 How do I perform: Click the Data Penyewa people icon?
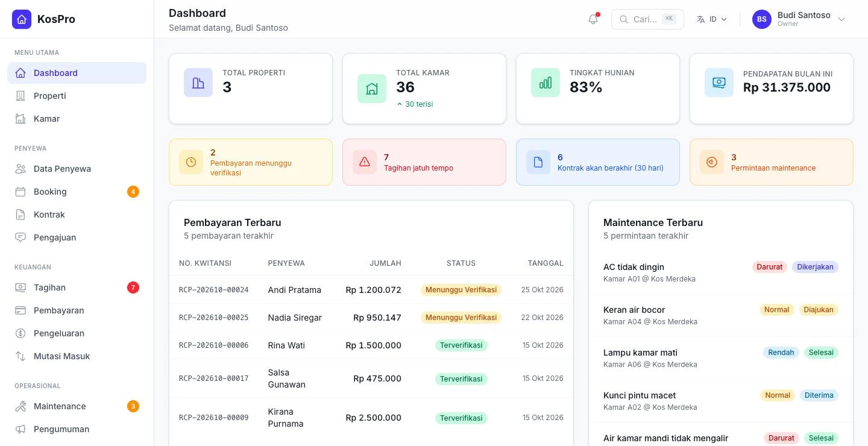click(20, 169)
